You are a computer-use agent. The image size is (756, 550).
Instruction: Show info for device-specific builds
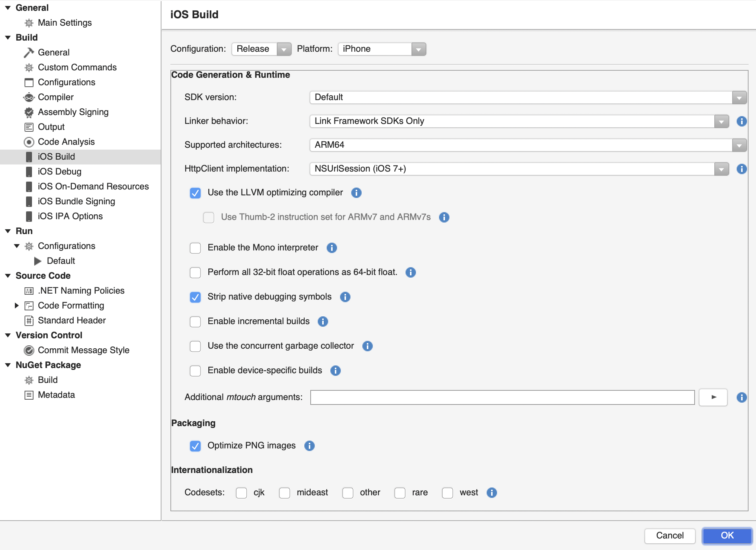tap(335, 371)
